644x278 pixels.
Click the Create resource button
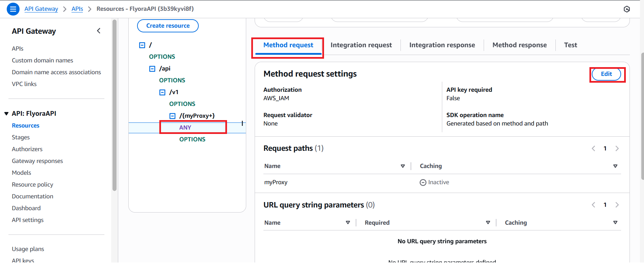(x=168, y=26)
